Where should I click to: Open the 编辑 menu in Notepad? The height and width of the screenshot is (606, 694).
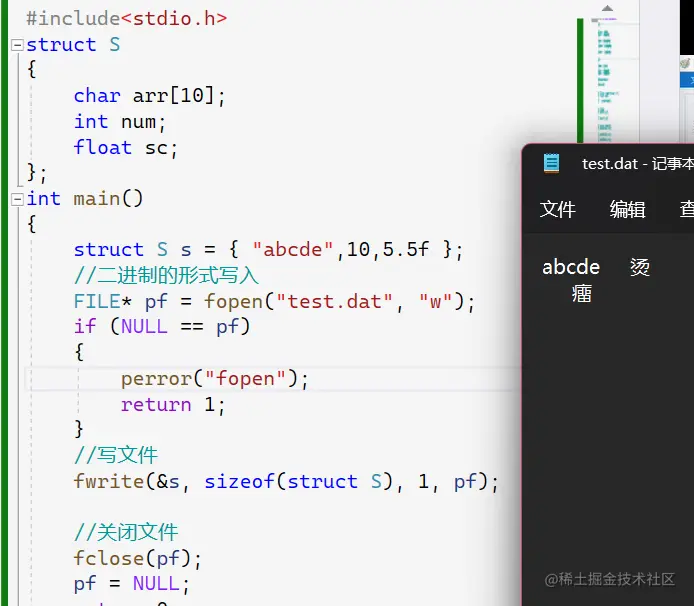[x=627, y=209]
